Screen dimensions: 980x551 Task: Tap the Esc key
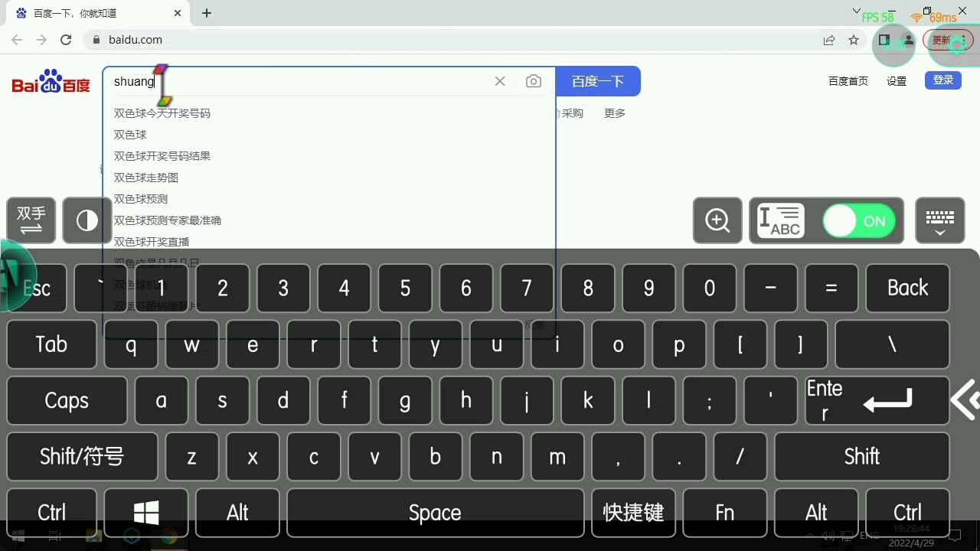[x=37, y=288]
